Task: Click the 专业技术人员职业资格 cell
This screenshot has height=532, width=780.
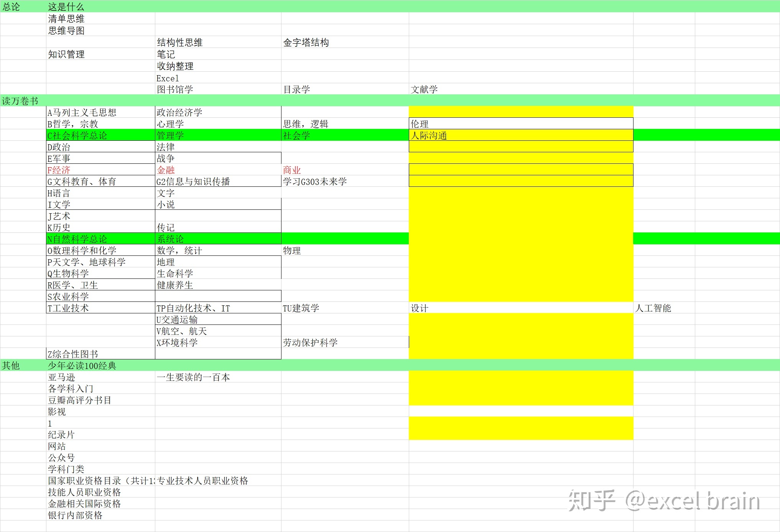Action: tap(202, 481)
